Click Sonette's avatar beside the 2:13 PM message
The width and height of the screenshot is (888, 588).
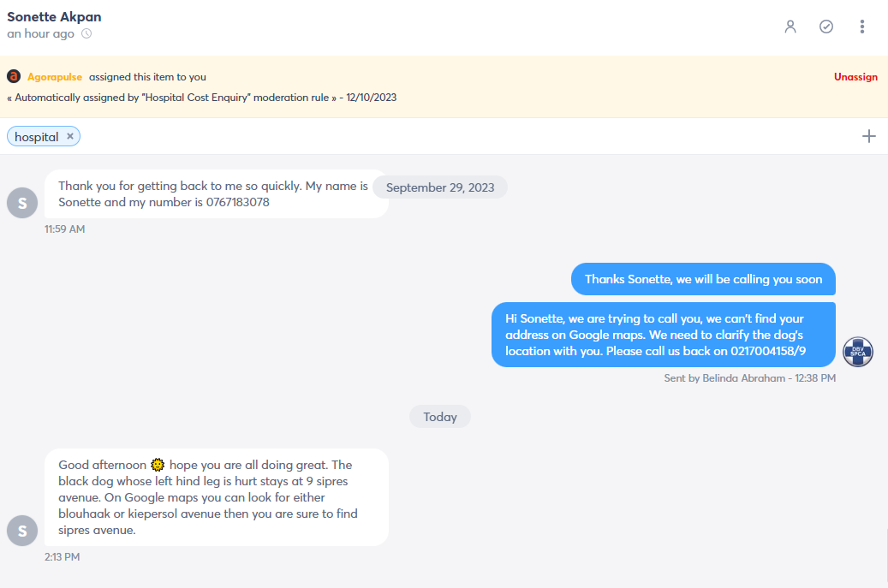click(22, 531)
